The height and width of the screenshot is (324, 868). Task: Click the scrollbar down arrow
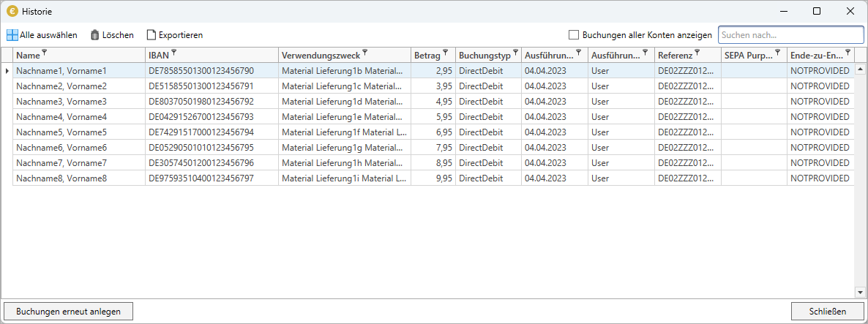860,292
